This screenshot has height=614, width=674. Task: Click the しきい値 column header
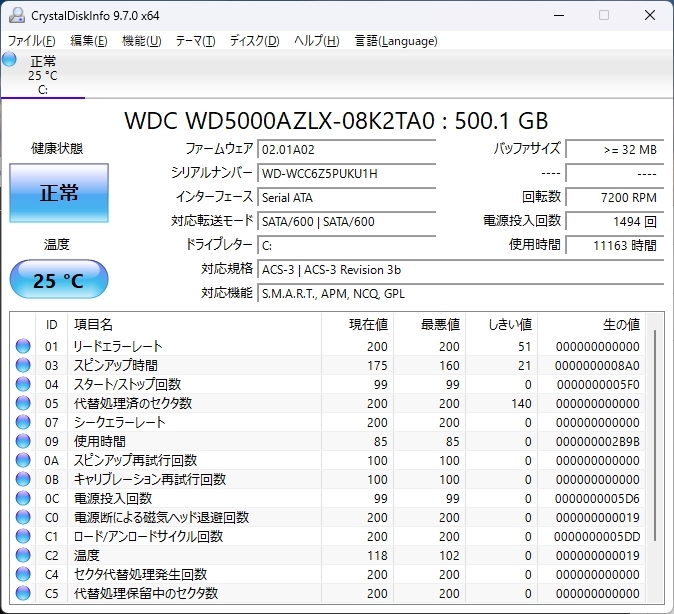tap(502, 324)
